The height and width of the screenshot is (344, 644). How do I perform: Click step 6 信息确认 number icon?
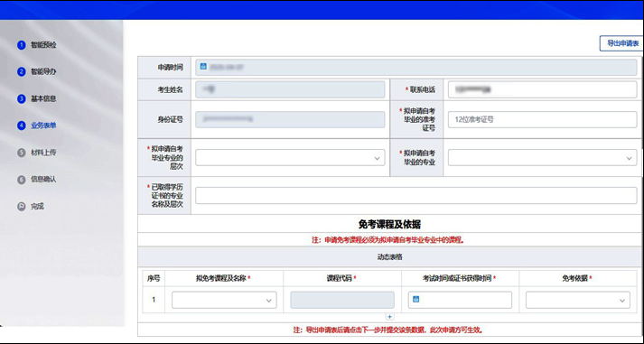22,180
